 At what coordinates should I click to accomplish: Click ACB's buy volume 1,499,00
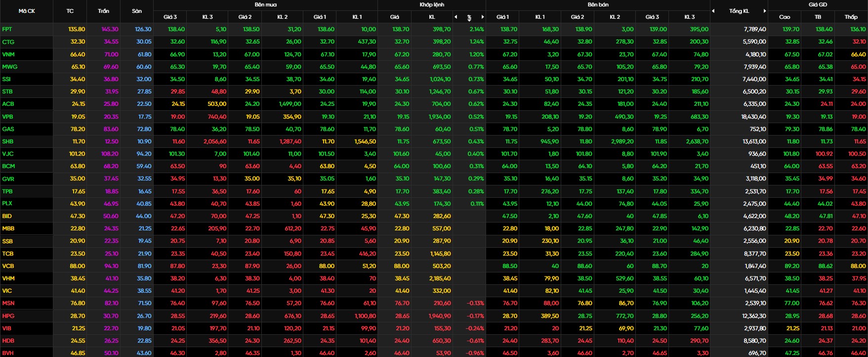pos(289,104)
